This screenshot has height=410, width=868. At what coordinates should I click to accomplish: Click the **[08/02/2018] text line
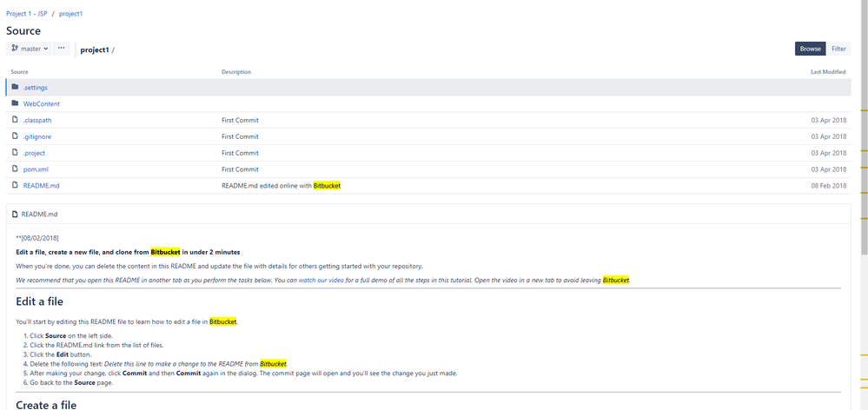tap(37, 238)
